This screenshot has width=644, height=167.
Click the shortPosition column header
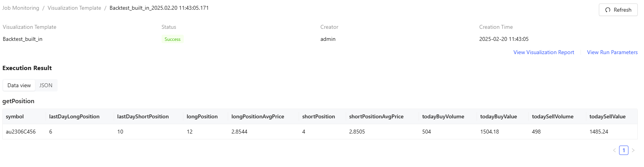318,116
